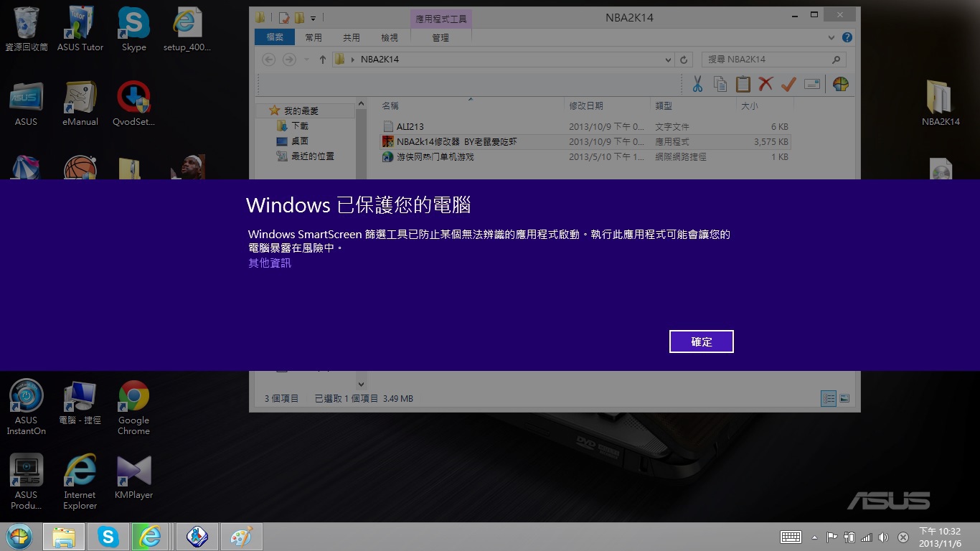Image resolution: width=980 pixels, height=551 pixels.
Task: Click the Cut scissors icon in Explorer toolbar
Action: click(697, 84)
